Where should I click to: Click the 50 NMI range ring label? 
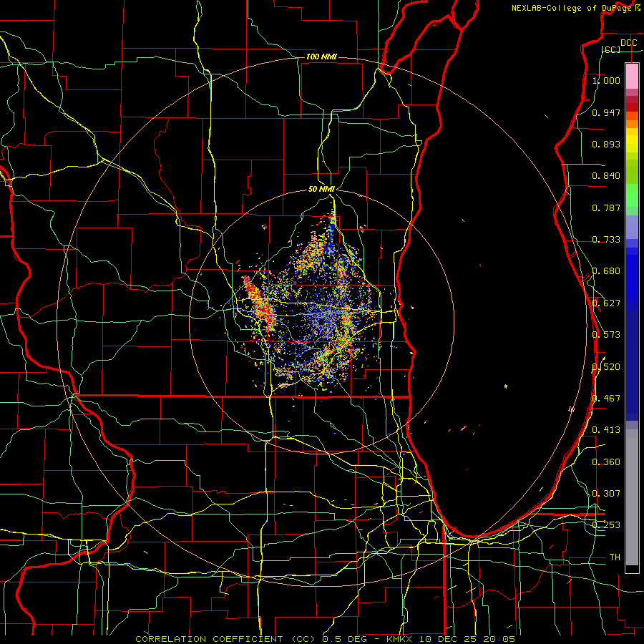pyautogui.click(x=321, y=189)
